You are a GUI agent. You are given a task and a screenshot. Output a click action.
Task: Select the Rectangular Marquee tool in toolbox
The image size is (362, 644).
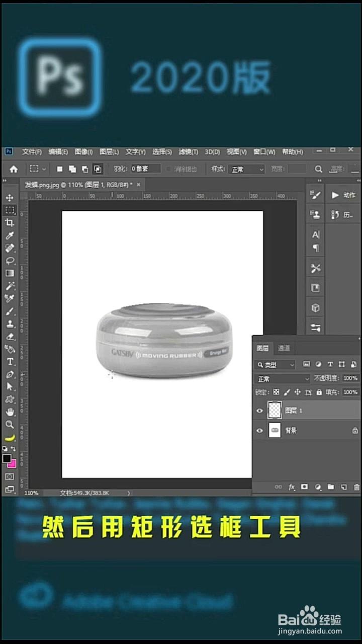tap(10, 210)
